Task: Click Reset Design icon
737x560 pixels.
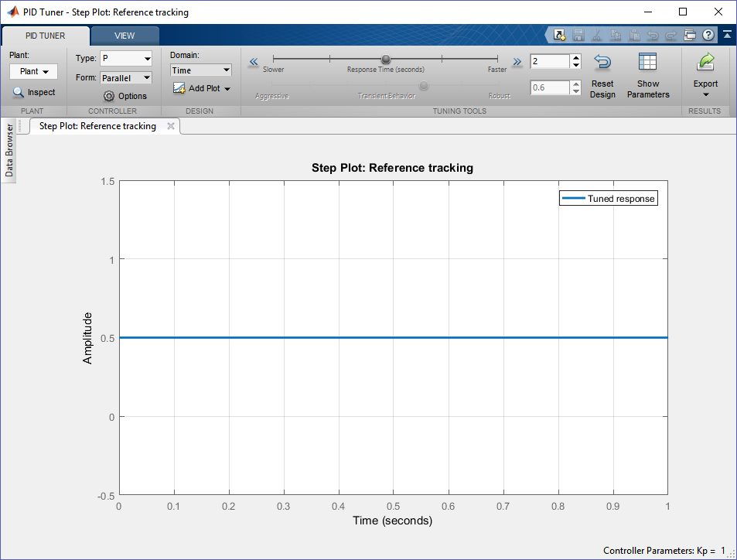Action: (x=602, y=63)
